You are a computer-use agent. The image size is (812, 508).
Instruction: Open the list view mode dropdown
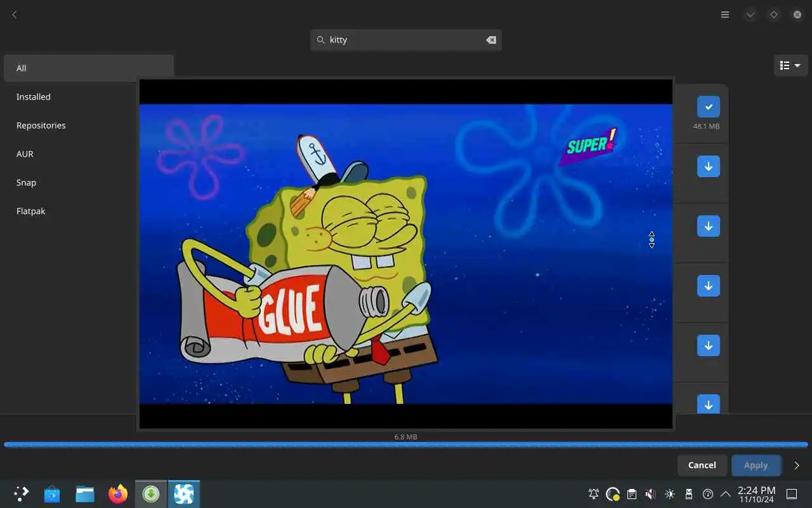tap(790, 65)
